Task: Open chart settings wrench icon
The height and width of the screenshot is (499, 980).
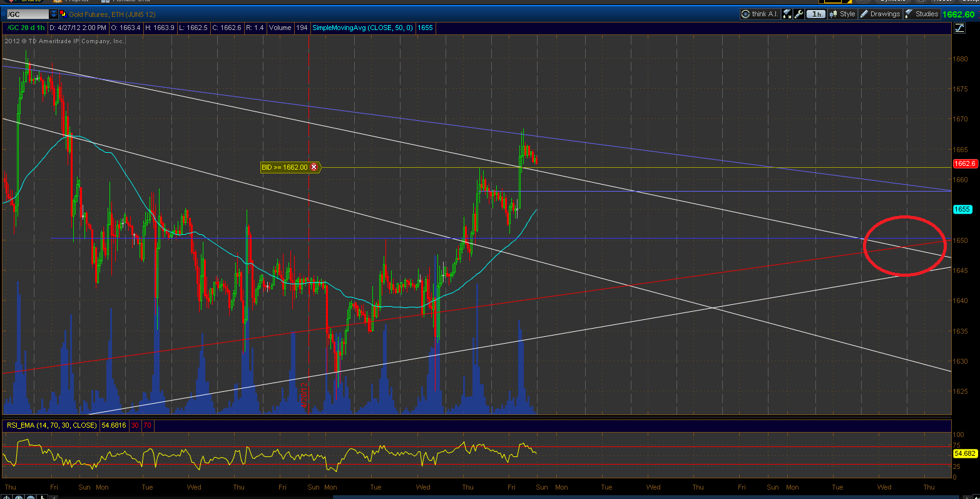Action: click(x=799, y=14)
